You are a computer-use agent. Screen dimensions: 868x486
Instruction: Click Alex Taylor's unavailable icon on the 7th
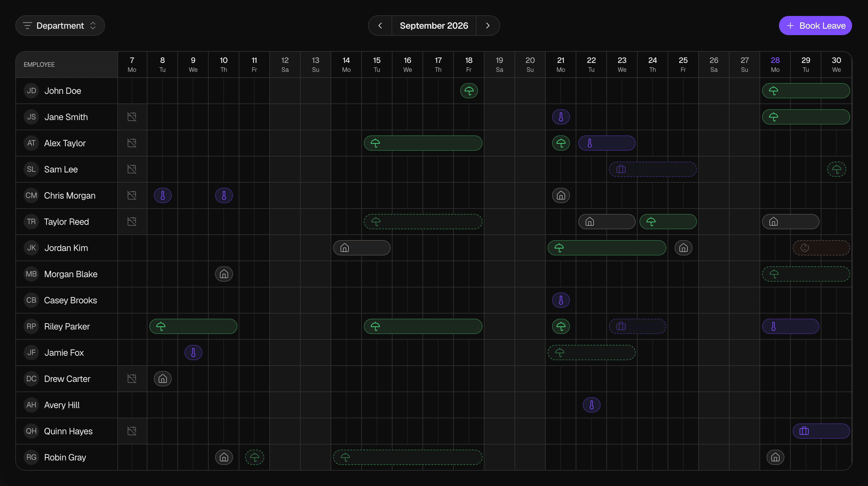click(132, 143)
